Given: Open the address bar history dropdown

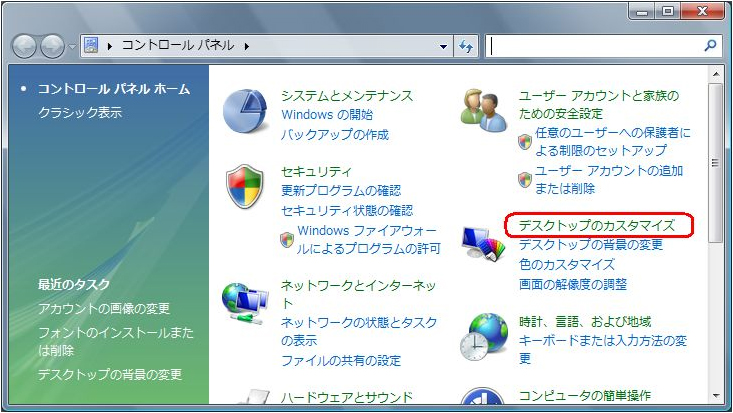Looking at the screenshot, I should point(443,46).
